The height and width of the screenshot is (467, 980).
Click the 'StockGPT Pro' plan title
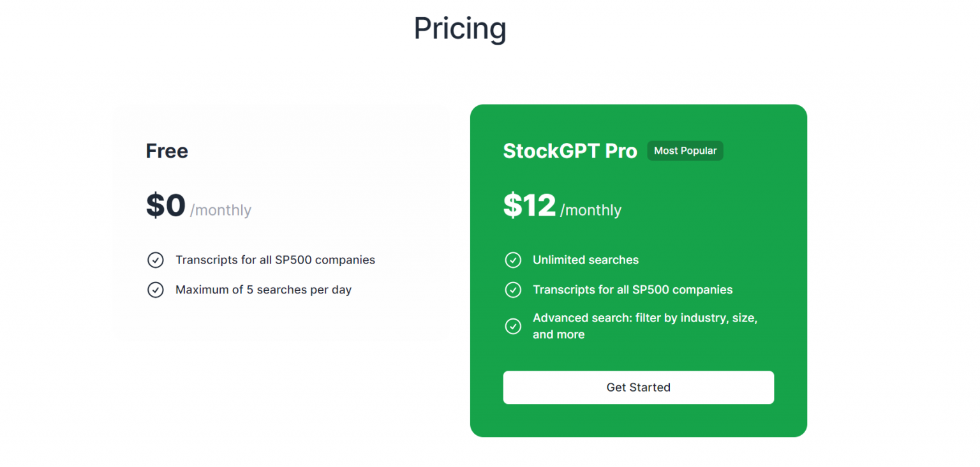click(570, 151)
